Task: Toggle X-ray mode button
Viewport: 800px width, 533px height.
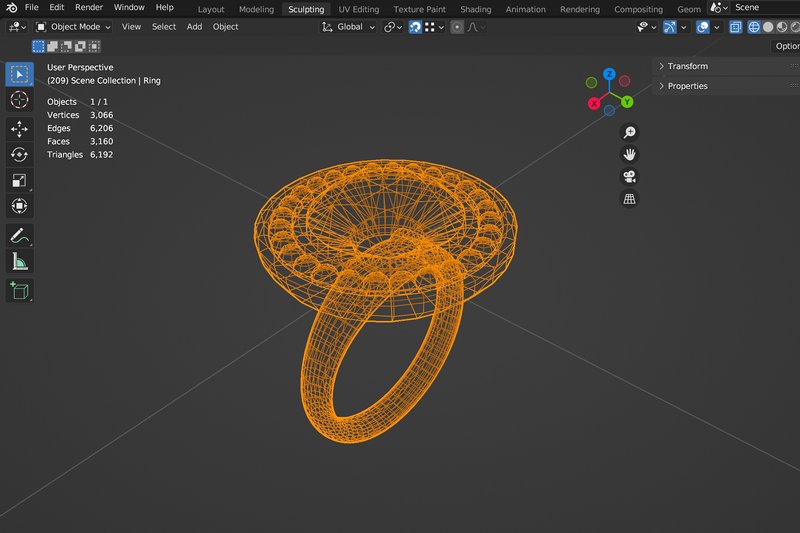Action: (735, 27)
